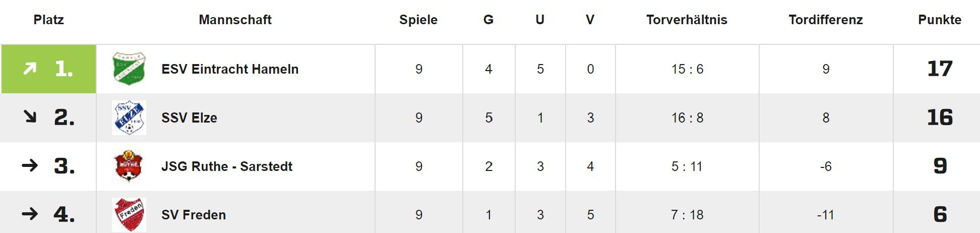Click the JSG Ruthe - Sarstedt crest

pyautogui.click(x=129, y=166)
